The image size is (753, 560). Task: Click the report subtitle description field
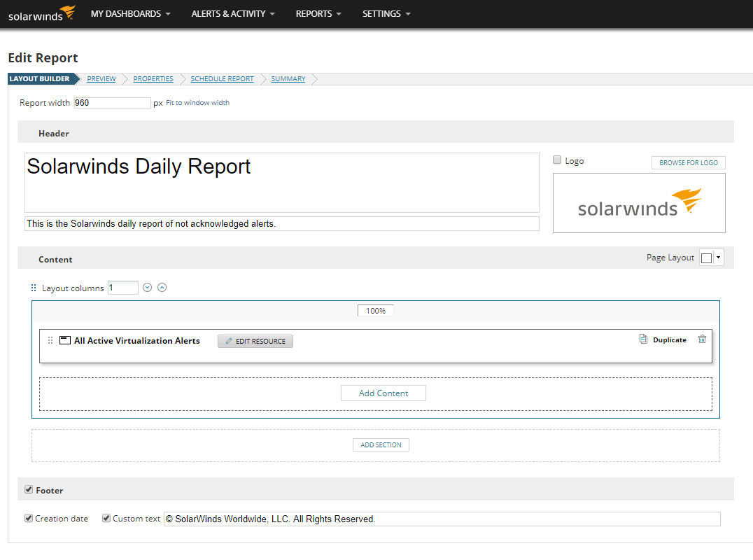tap(282, 224)
